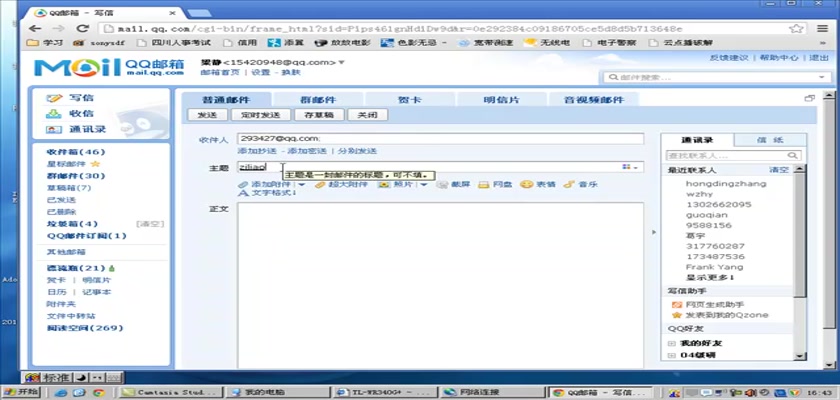
Task: Select contact hongdingzhang from recent list
Action: coord(726,183)
